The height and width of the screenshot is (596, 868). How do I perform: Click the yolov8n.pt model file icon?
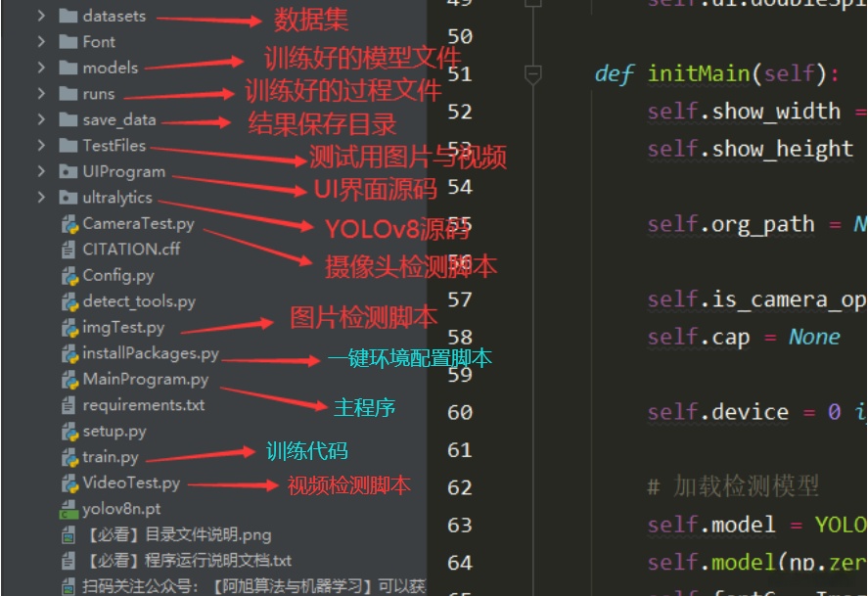(x=67, y=509)
